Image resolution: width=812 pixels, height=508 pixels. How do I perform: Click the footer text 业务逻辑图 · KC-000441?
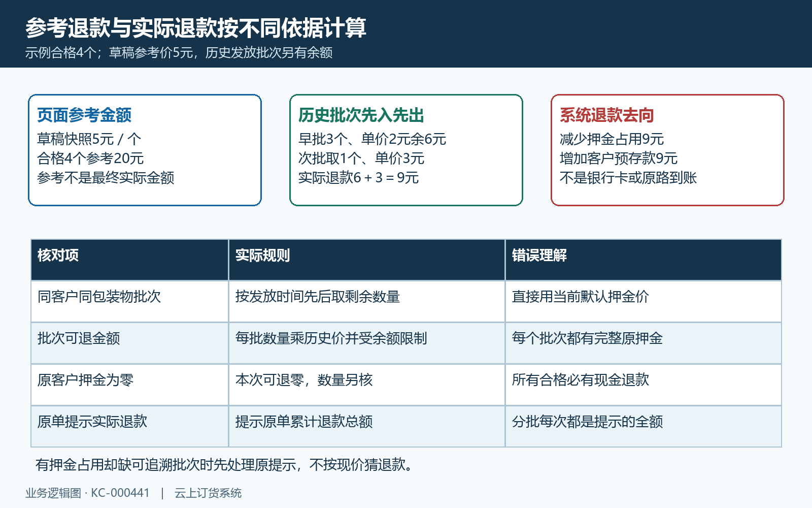click(87, 493)
